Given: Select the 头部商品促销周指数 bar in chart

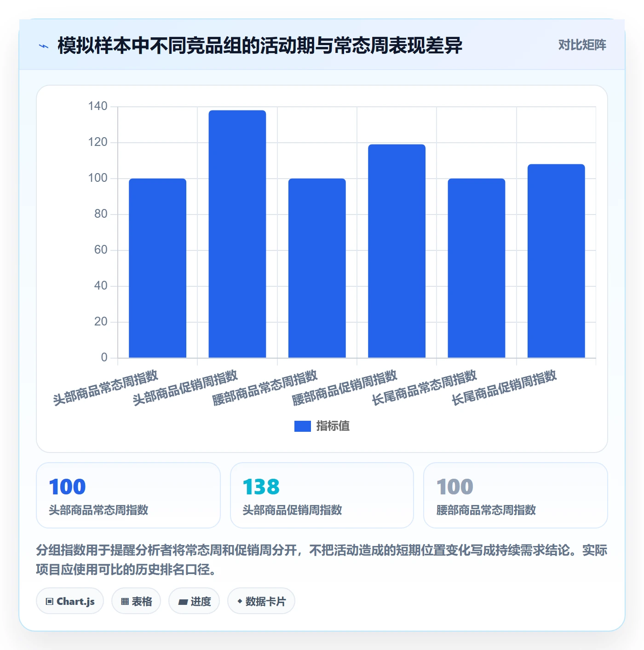Looking at the screenshot, I should 237,234.
